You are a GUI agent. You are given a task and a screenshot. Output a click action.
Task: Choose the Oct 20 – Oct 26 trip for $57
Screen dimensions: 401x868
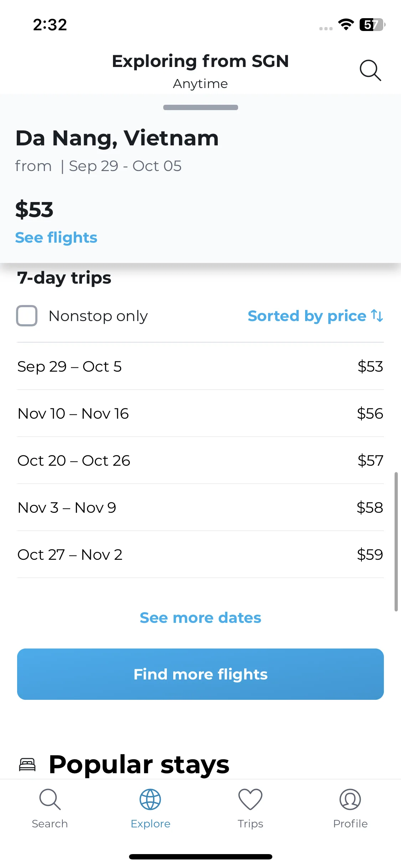point(200,460)
